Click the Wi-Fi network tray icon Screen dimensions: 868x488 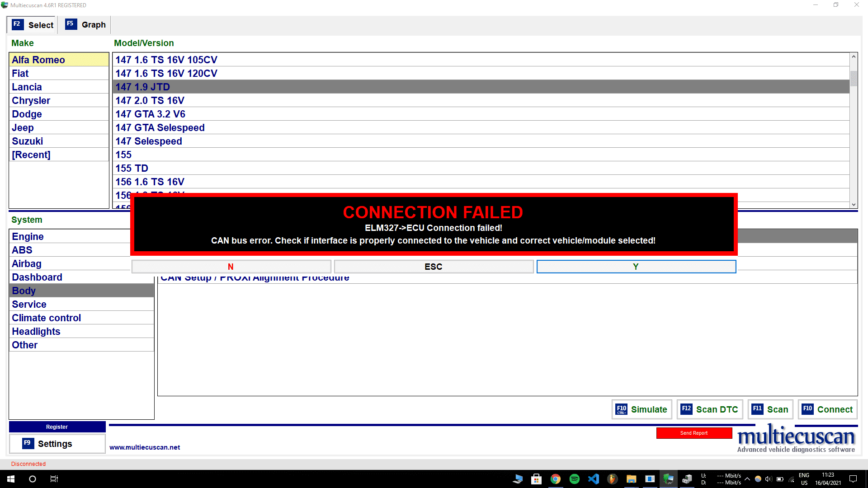[791, 479]
